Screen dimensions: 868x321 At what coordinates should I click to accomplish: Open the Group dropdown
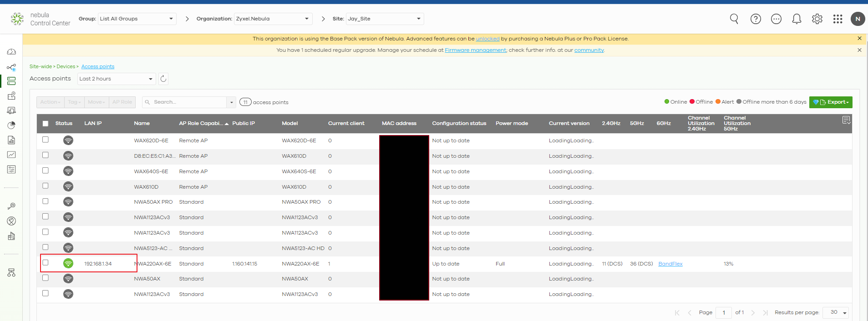[137, 19]
